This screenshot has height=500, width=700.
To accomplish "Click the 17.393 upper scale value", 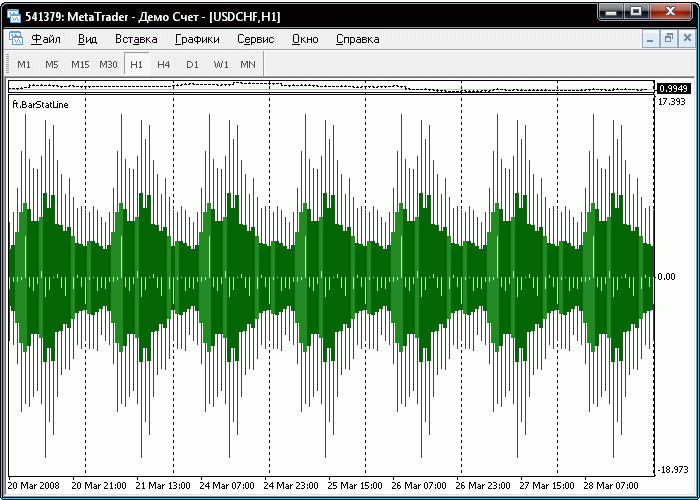I will (671, 102).
